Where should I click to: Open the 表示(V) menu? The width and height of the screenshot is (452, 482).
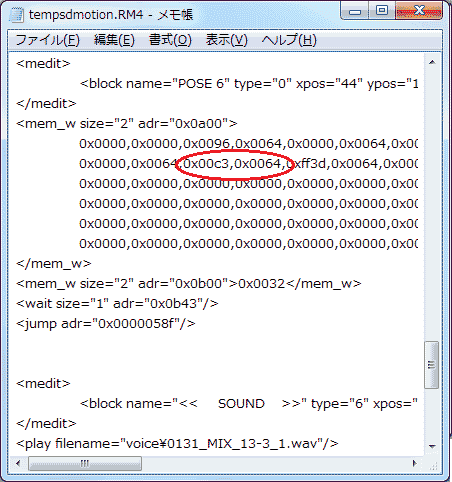pyautogui.click(x=226, y=40)
